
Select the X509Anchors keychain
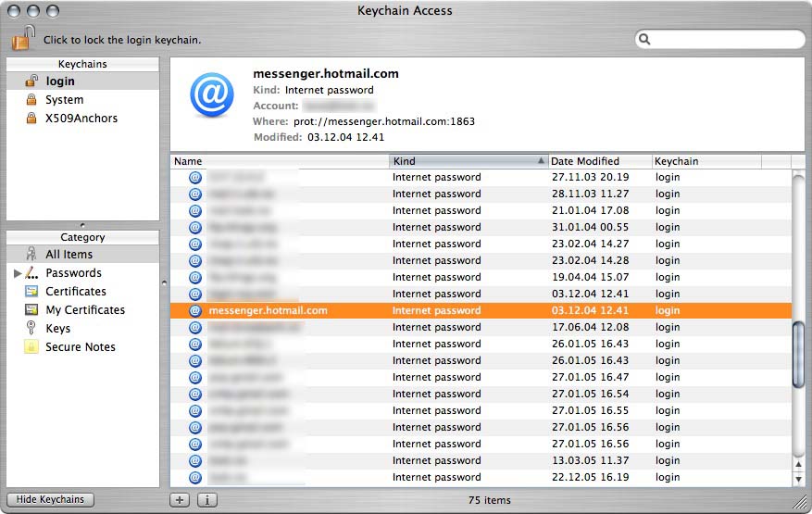82,119
